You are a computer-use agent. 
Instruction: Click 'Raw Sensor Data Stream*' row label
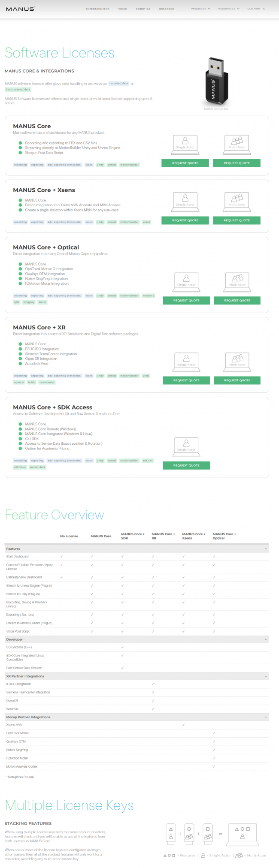point(24,668)
